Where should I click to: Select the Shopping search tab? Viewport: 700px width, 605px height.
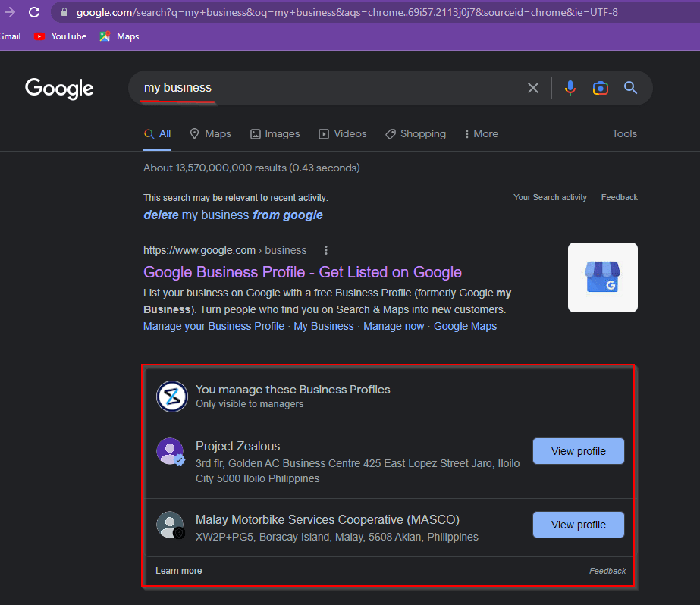416,133
